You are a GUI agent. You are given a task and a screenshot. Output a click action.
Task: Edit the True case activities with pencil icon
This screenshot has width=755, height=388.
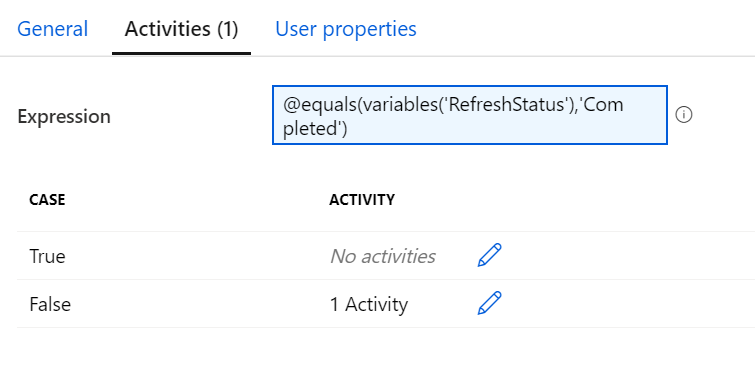coord(489,255)
